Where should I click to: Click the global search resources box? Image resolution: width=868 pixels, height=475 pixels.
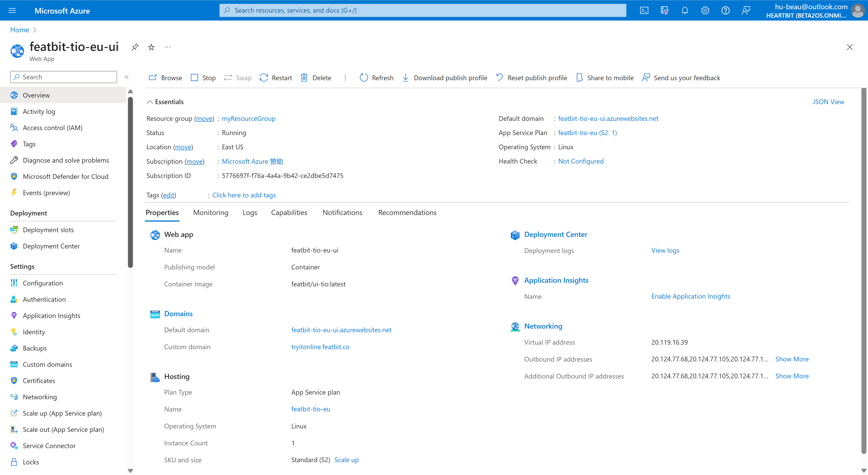(422, 10)
